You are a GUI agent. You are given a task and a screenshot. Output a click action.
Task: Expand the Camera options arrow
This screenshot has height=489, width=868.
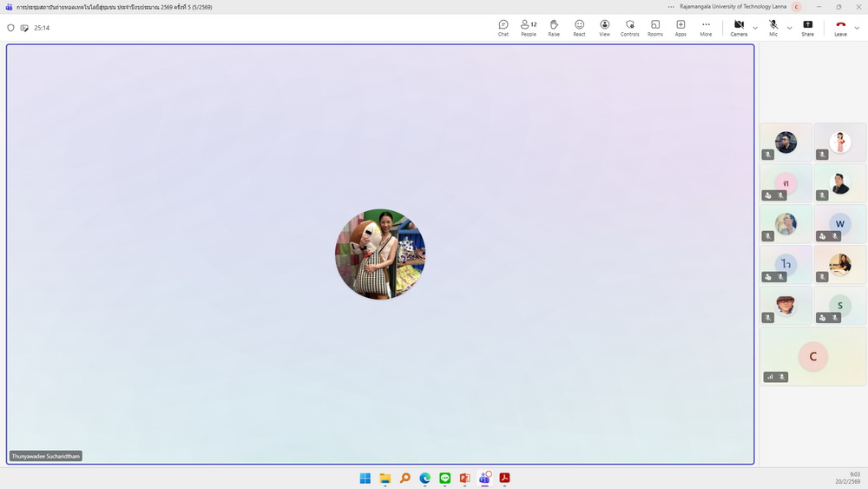[x=755, y=28]
